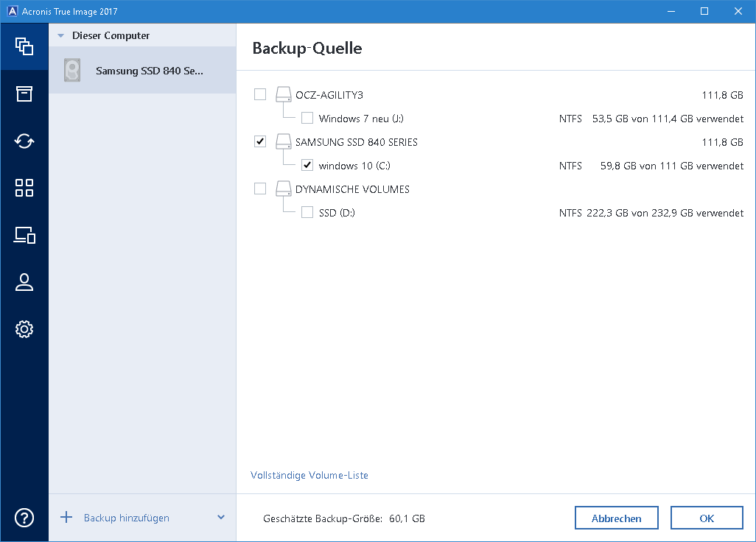Click the 53,5 GB von 111,4 GB usage text
This screenshot has width=756, height=542.
coord(668,119)
